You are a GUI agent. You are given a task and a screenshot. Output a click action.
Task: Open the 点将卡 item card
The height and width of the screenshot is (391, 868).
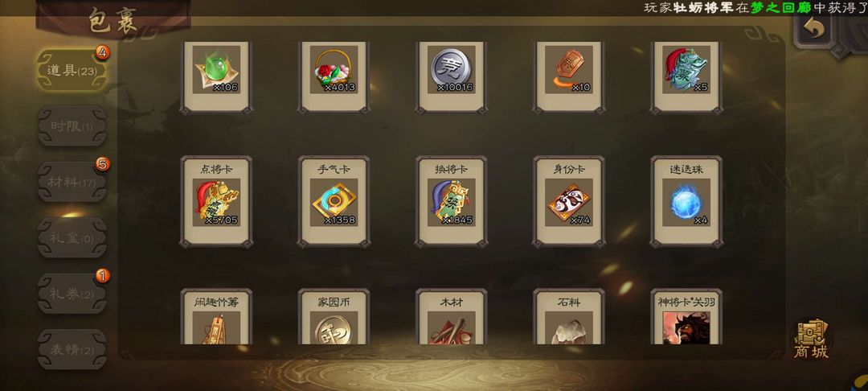point(216,202)
